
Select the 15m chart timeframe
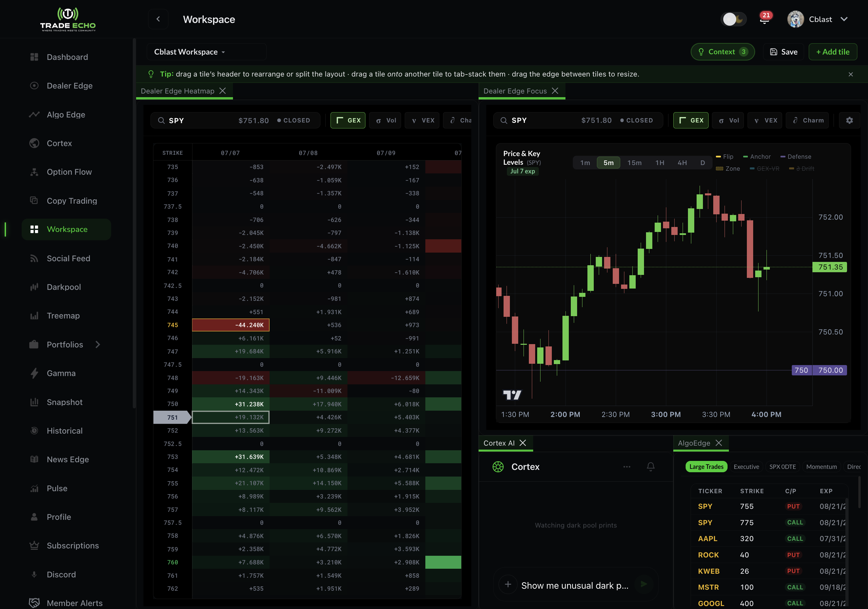pos(634,162)
